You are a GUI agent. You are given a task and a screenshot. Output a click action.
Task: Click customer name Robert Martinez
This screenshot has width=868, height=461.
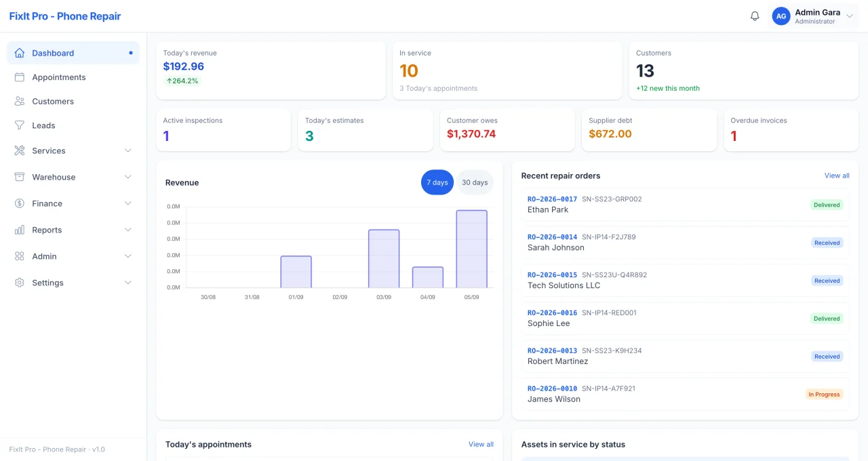pyautogui.click(x=558, y=361)
